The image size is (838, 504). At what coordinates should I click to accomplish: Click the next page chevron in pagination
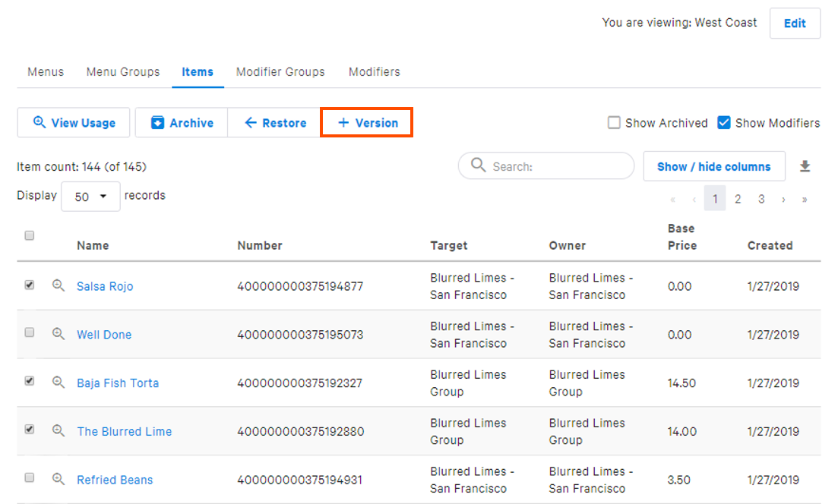(x=783, y=198)
